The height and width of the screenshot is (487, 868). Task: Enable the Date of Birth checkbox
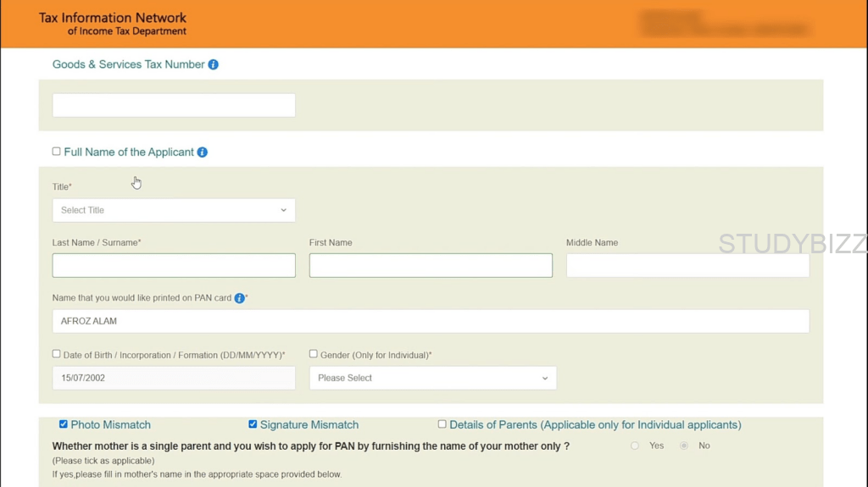[57, 354]
